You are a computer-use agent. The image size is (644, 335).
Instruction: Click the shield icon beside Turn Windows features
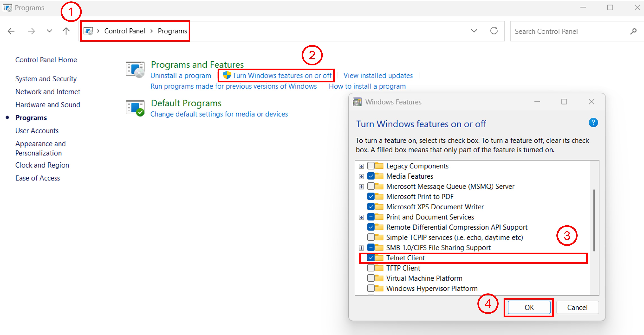click(227, 75)
